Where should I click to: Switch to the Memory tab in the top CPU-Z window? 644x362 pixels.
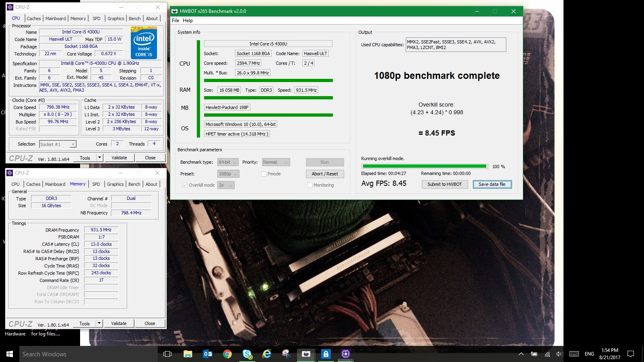(78, 19)
